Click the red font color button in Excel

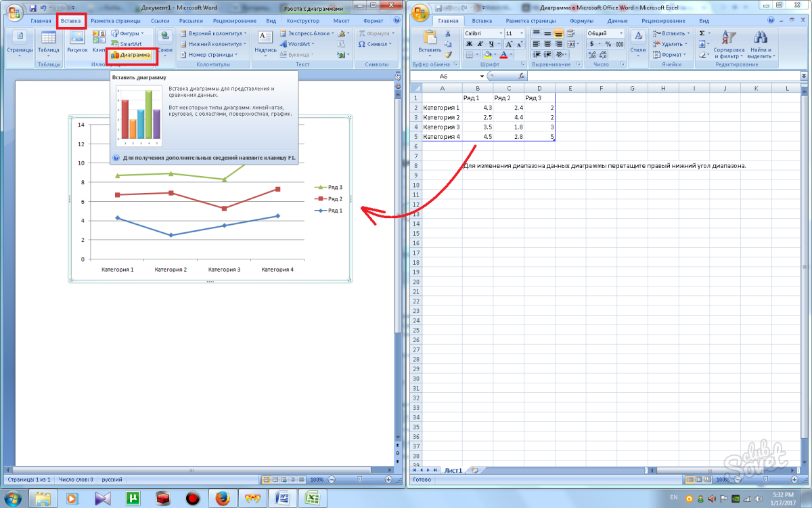(505, 55)
